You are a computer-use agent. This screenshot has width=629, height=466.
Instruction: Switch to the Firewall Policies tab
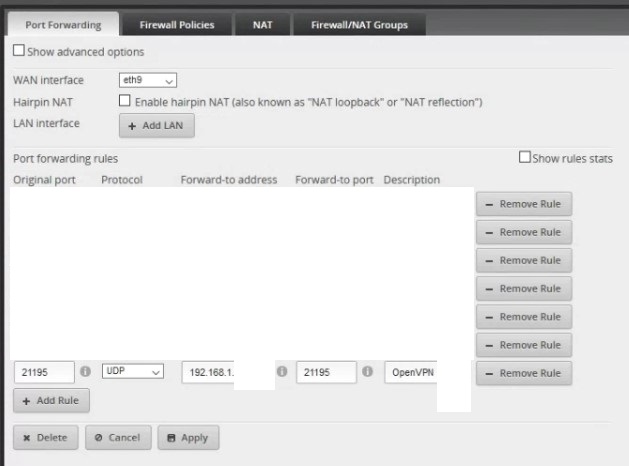(x=176, y=25)
